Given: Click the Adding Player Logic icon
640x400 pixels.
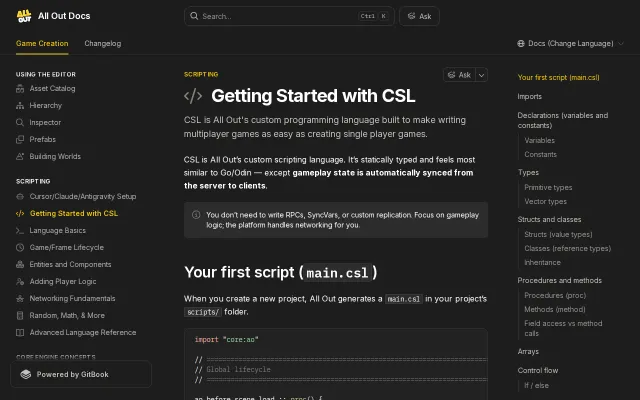Looking at the screenshot, I should 20,282.
